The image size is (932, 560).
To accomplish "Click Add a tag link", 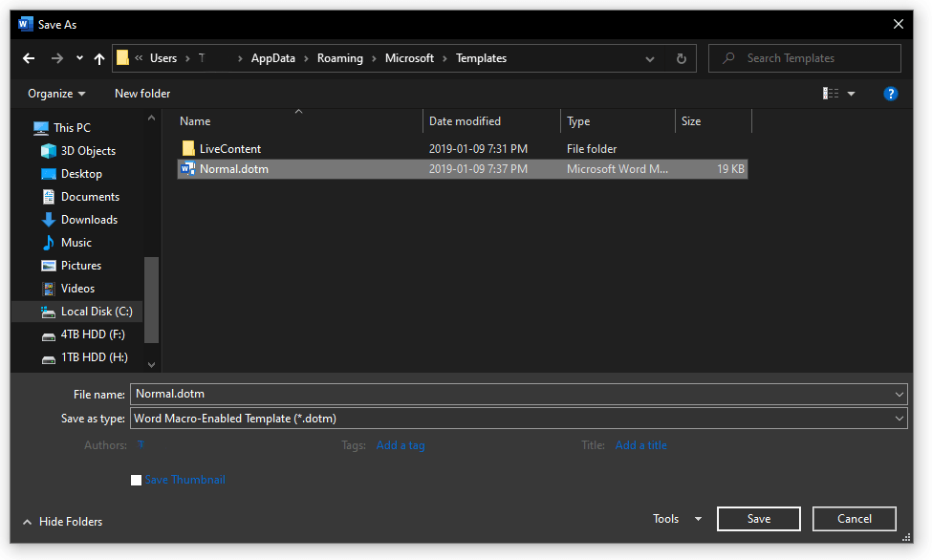I will [401, 445].
